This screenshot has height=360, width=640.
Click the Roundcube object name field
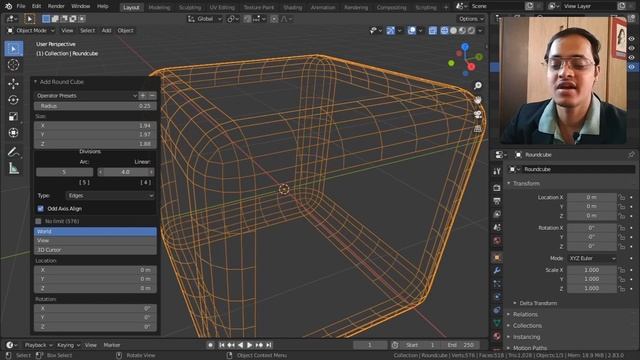[x=571, y=169]
